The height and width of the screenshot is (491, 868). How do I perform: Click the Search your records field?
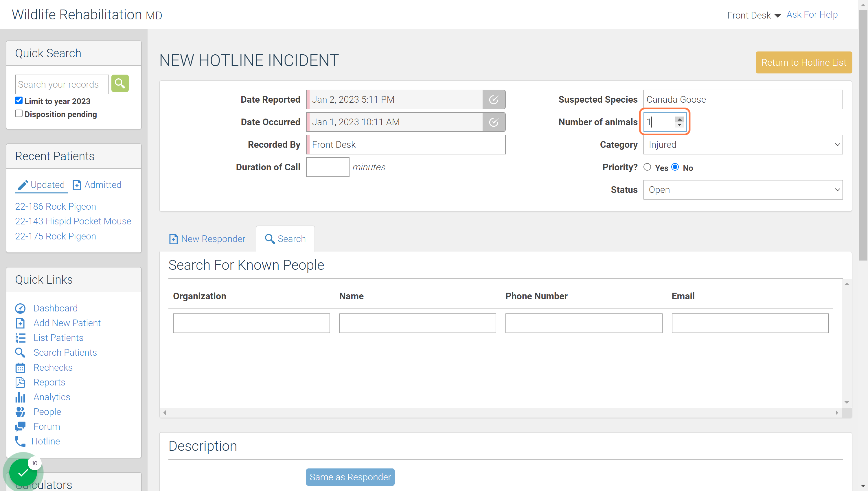pyautogui.click(x=62, y=84)
